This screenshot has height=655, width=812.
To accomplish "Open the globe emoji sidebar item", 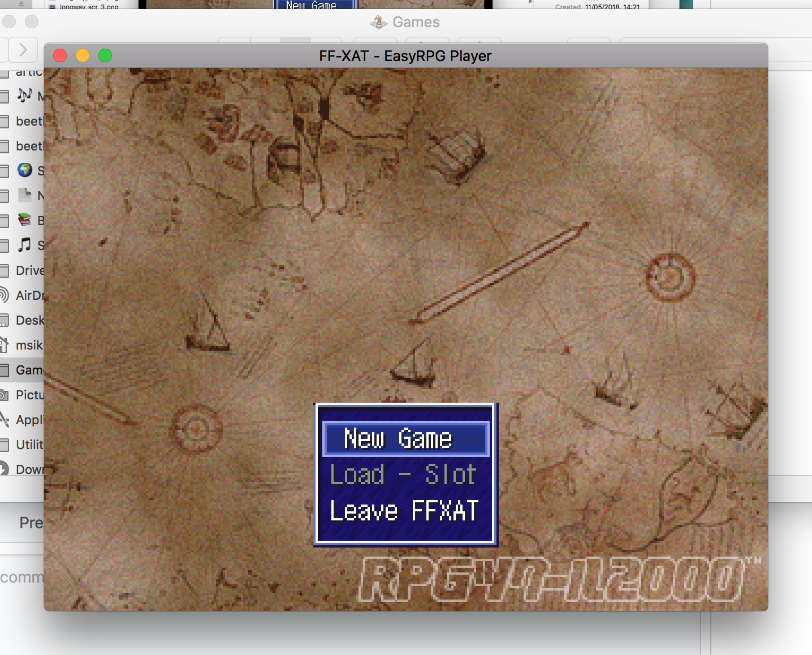I will click(23, 170).
